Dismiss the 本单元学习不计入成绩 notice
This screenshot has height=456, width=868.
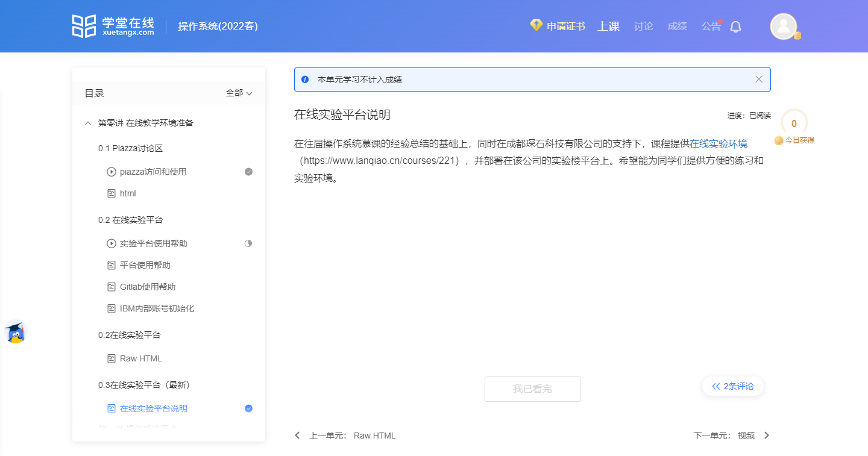click(759, 80)
